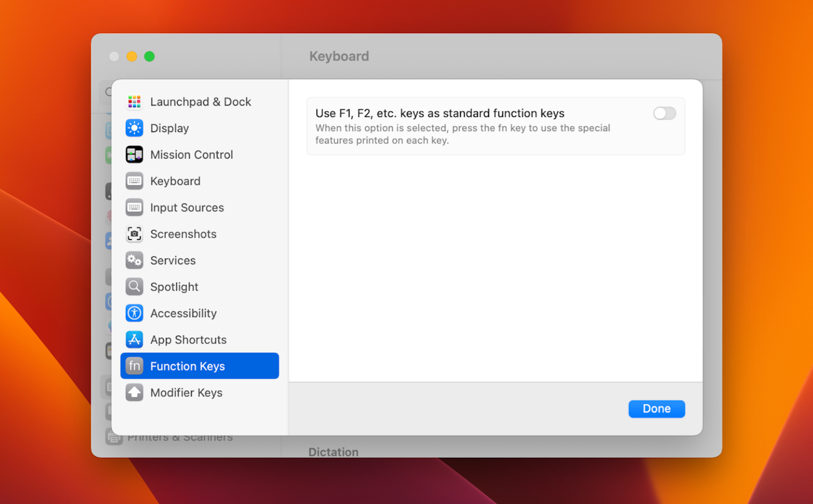Select the Keyboard icon in the sidebar

[134, 181]
